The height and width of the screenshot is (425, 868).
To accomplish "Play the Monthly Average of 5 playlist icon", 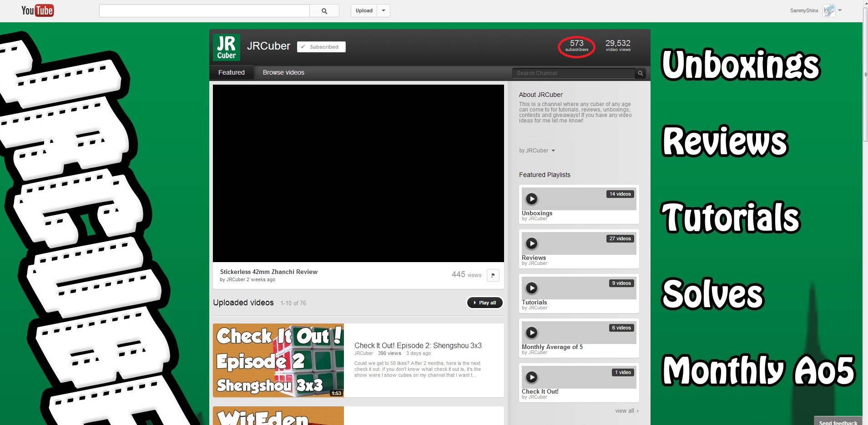I will tap(532, 333).
